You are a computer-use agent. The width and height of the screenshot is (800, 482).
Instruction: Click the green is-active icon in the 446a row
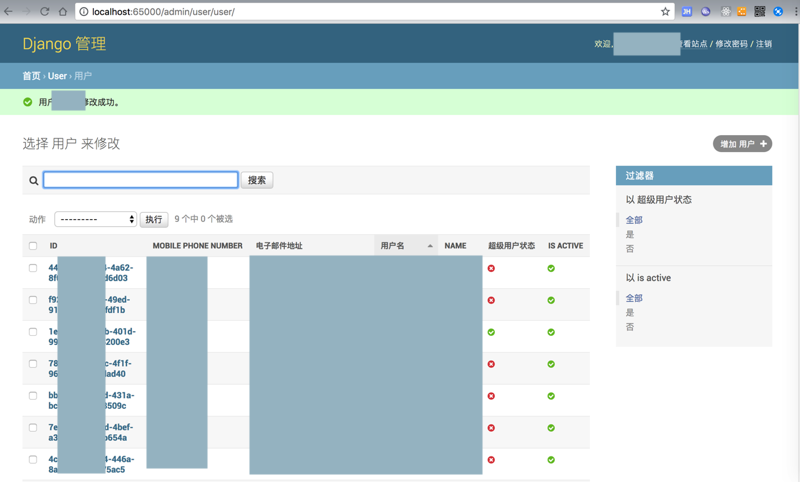551,460
